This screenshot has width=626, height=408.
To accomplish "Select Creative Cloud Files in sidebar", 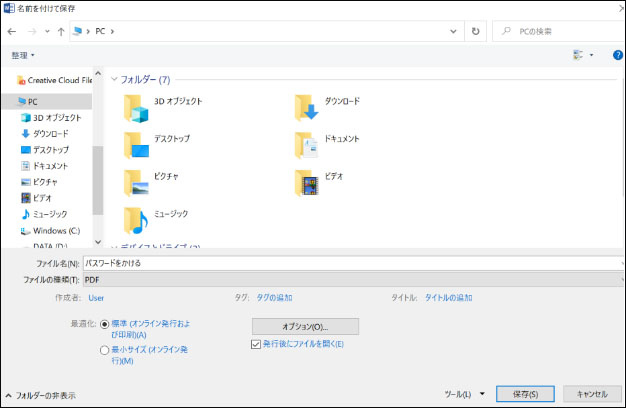I will 54,80.
